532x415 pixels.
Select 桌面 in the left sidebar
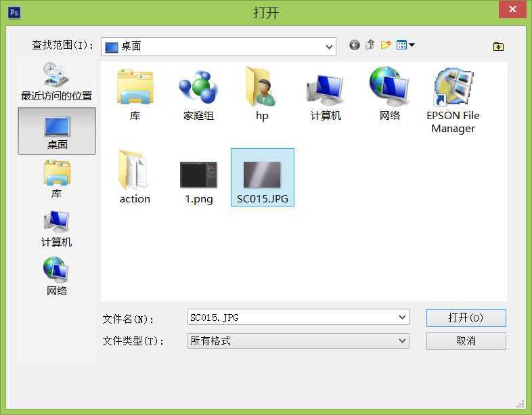click(x=57, y=131)
